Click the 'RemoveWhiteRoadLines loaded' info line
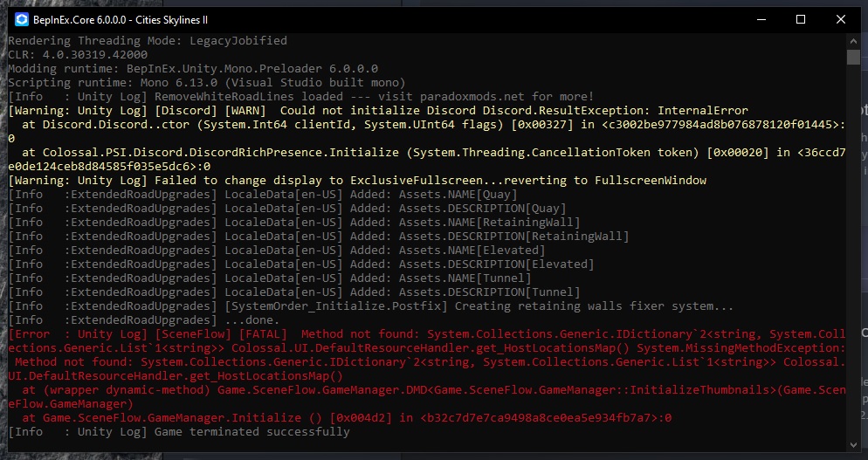Image resolution: width=868 pixels, height=460 pixels. pyautogui.click(x=300, y=96)
